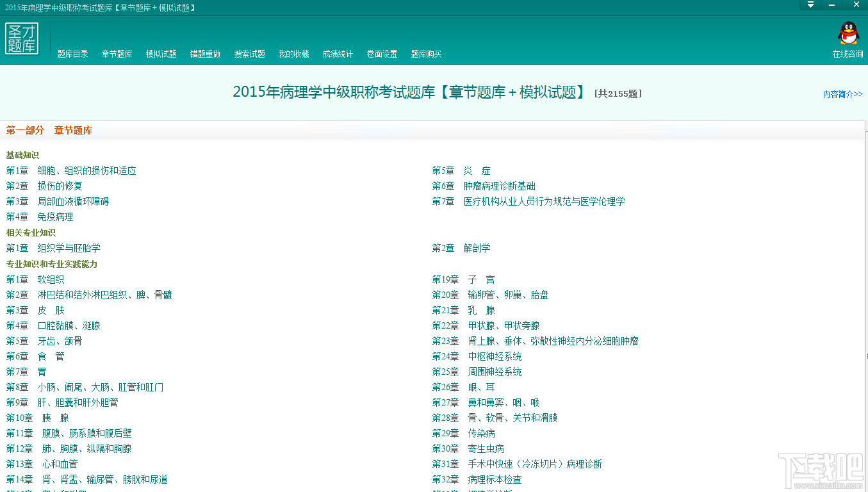Click the 圣才题库 logo icon
This screenshot has width=868, height=492.
point(22,38)
